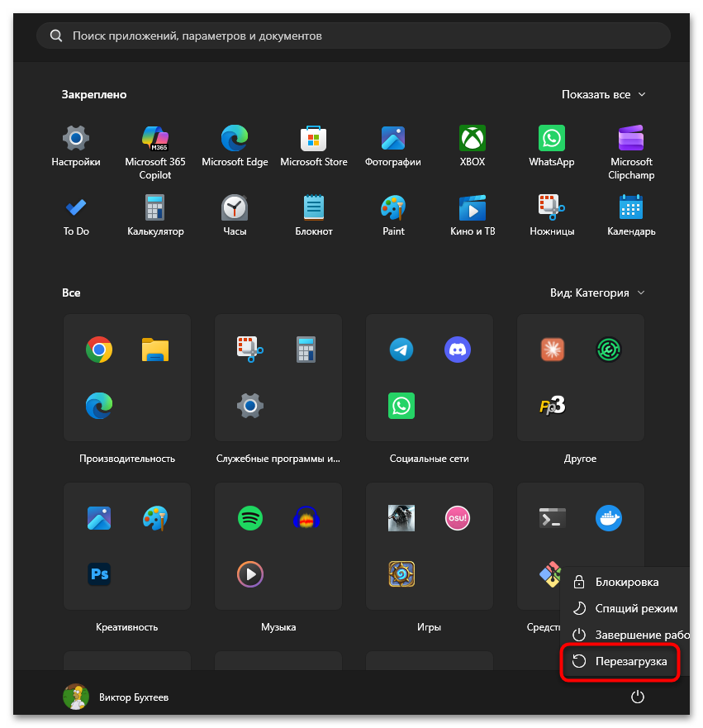This screenshot has width=703, height=728.
Task: Open File Explorer in Производительность group
Action: click(x=155, y=350)
